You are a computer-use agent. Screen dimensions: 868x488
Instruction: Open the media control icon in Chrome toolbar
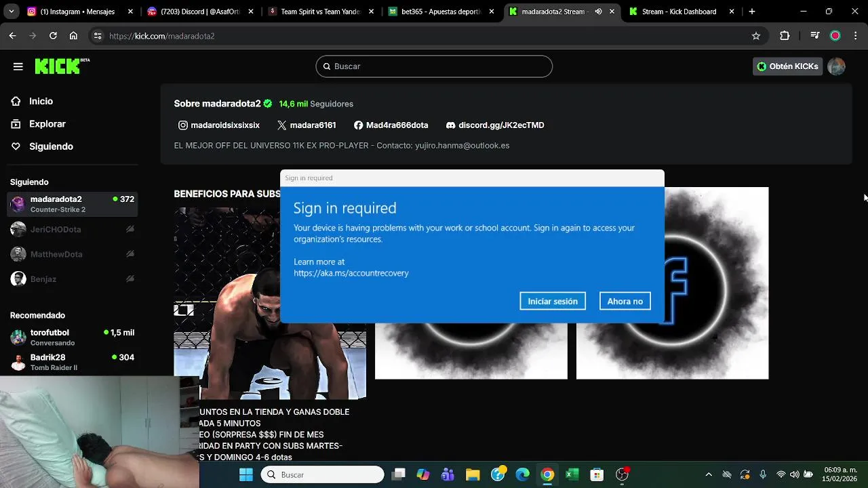tap(815, 36)
